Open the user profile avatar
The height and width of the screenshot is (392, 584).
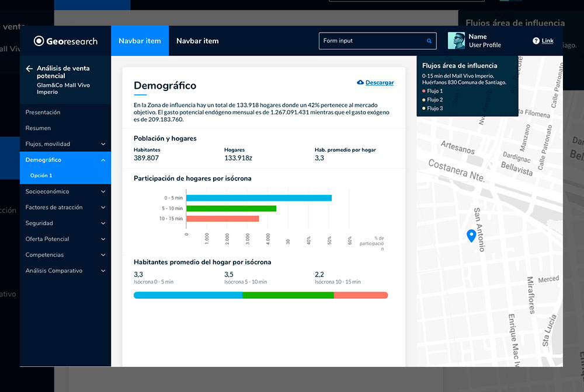456,40
